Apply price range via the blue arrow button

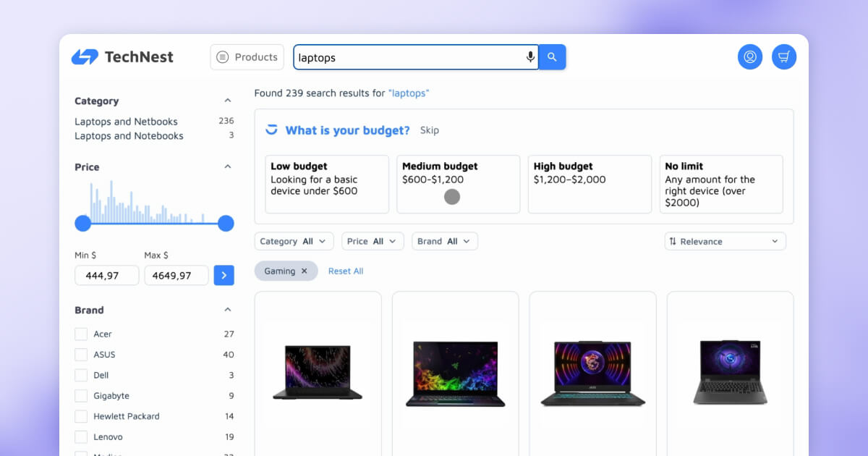click(224, 275)
